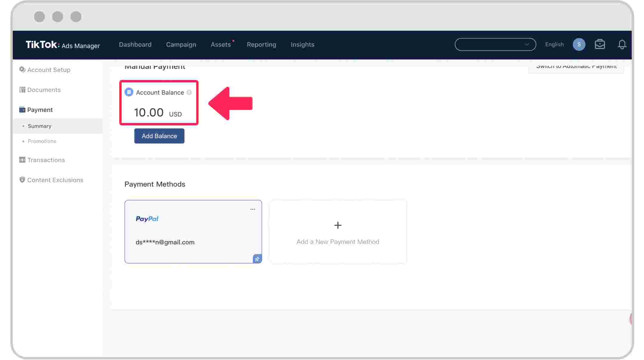
Task: Click the TikTok Ads Manager logo
Action: [63, 45]
